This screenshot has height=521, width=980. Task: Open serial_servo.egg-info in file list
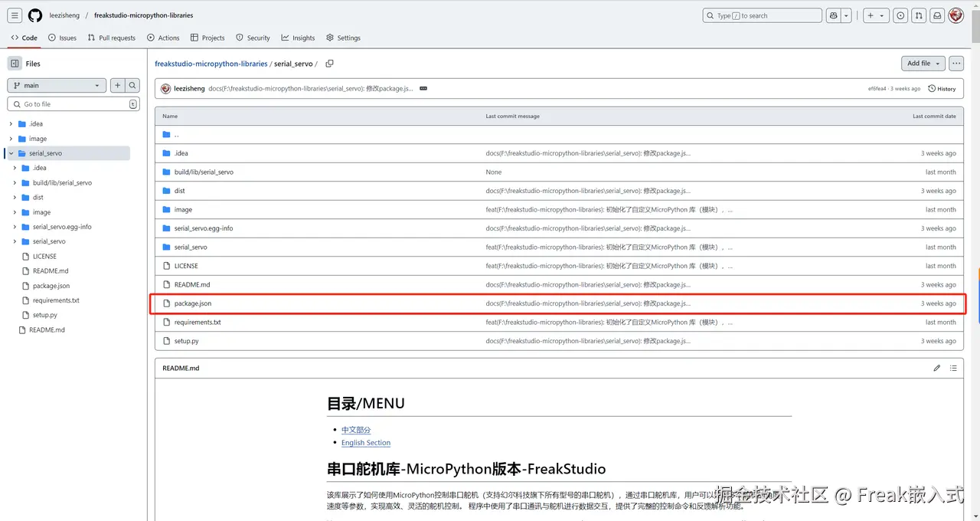tap(204, 228)
